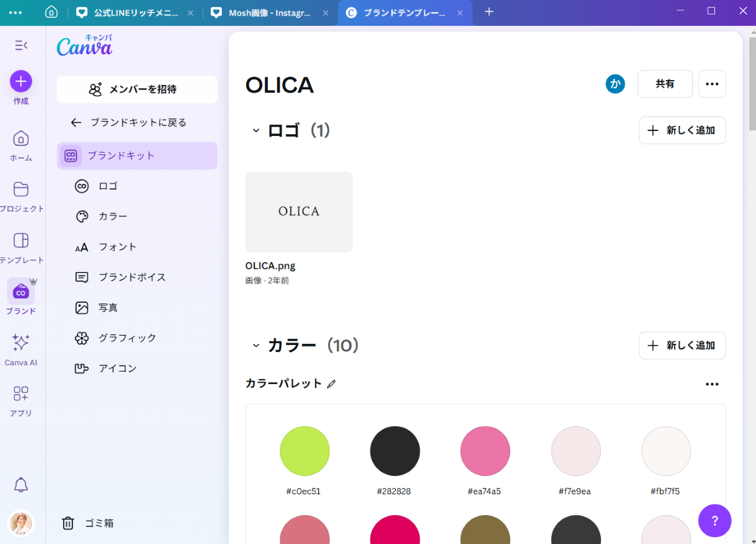Open the Apps sidebar icon
The image size is (756, 544).
pos(21,395)
